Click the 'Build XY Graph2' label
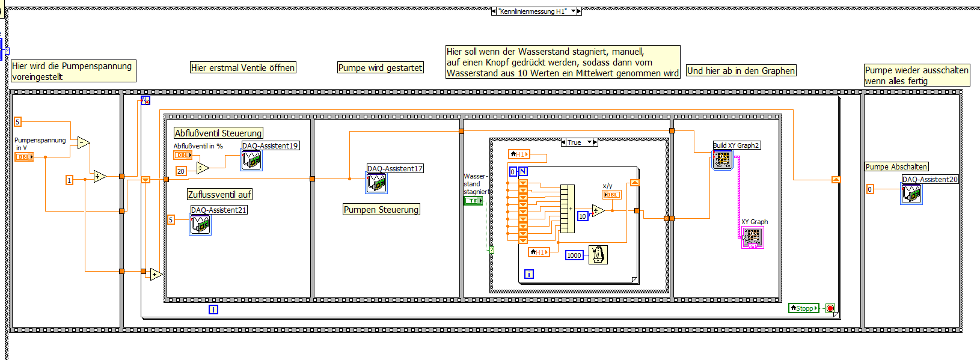980x360 pixels. (x=737, y=145)
